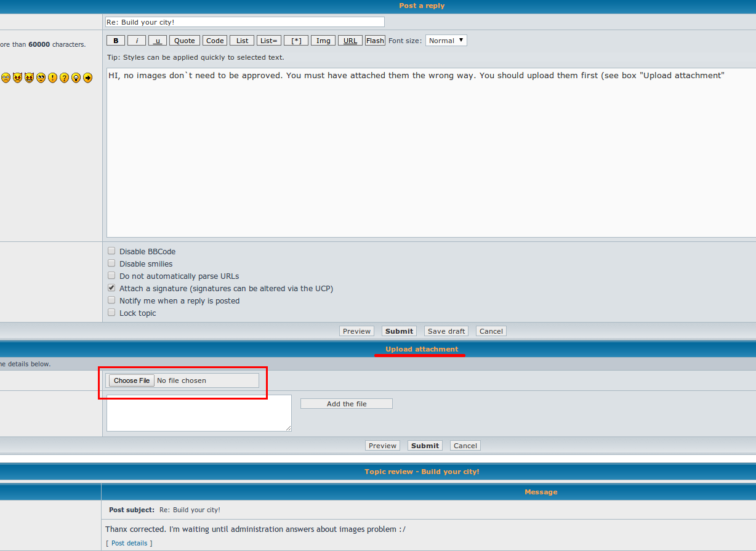This screenshot has height=551, width=756.
Task: Click in the post subject field
Action: coord(244,22)
